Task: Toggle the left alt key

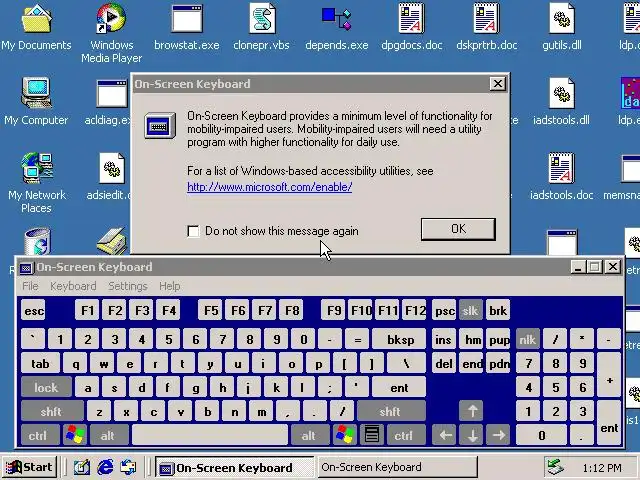Action: pyautogui.click(x=108, y=435)
